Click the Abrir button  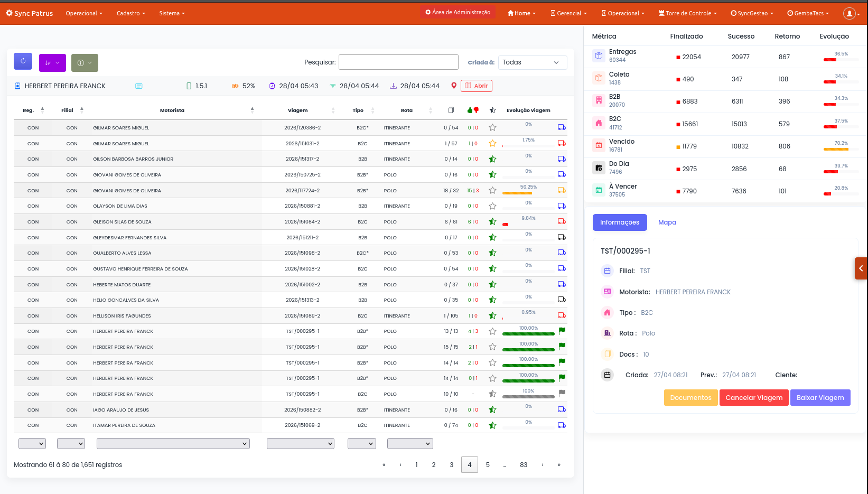[x=477, y=86]
